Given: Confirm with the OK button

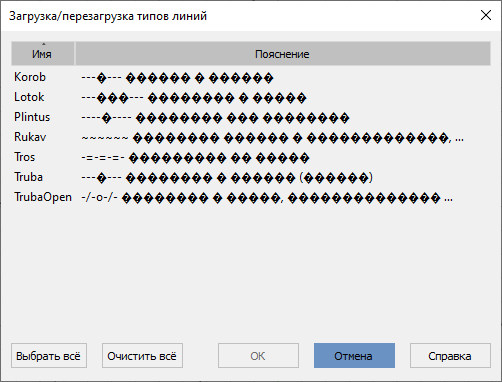Looking at the screenshot, I should pyautogui.click(x=258, y=356).
